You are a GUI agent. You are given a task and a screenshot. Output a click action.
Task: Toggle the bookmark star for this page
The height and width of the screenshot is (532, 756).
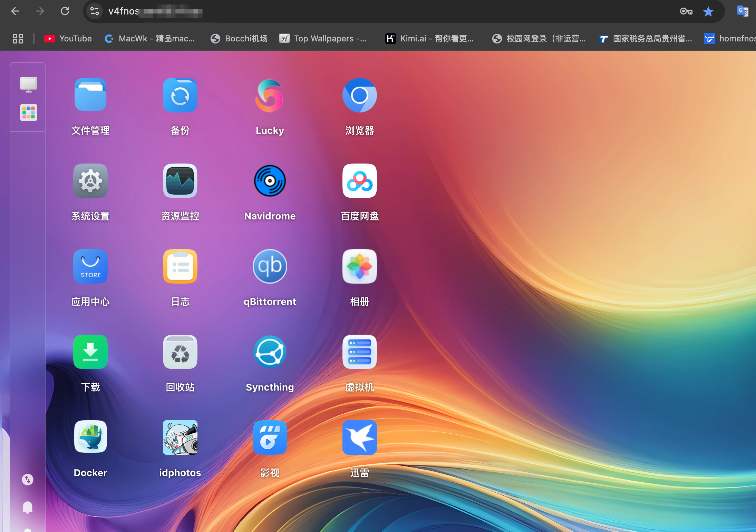click(x=708, y=11)
